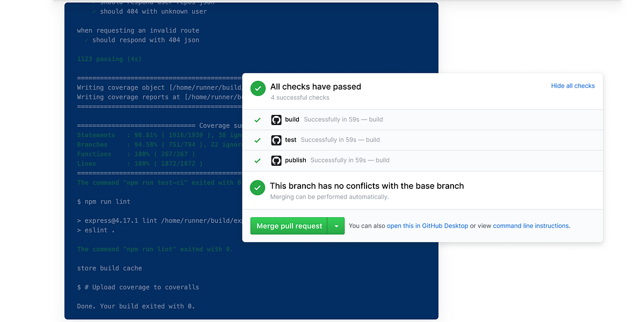Click the GitHub logo icon on the build check row

276,120
